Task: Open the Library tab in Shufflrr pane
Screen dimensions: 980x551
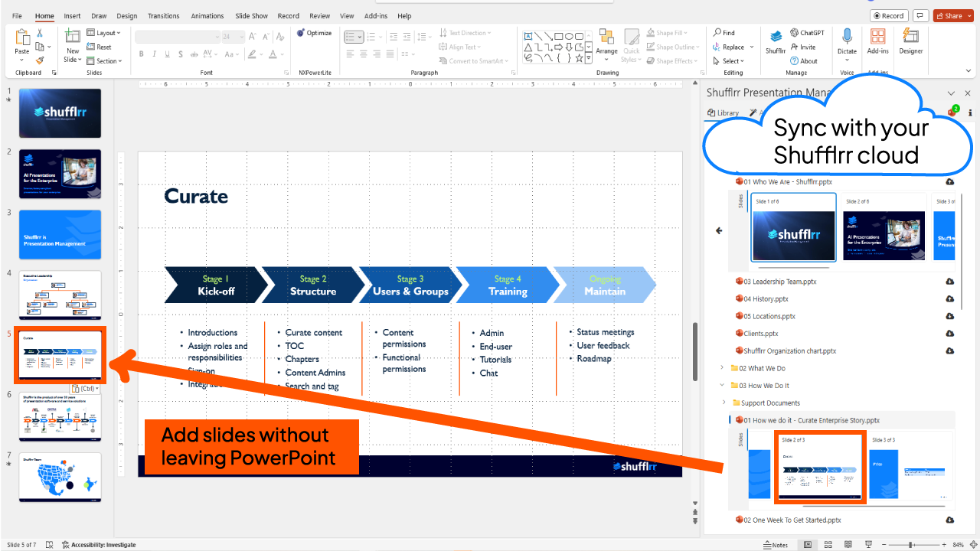Action: click(724, 112)
